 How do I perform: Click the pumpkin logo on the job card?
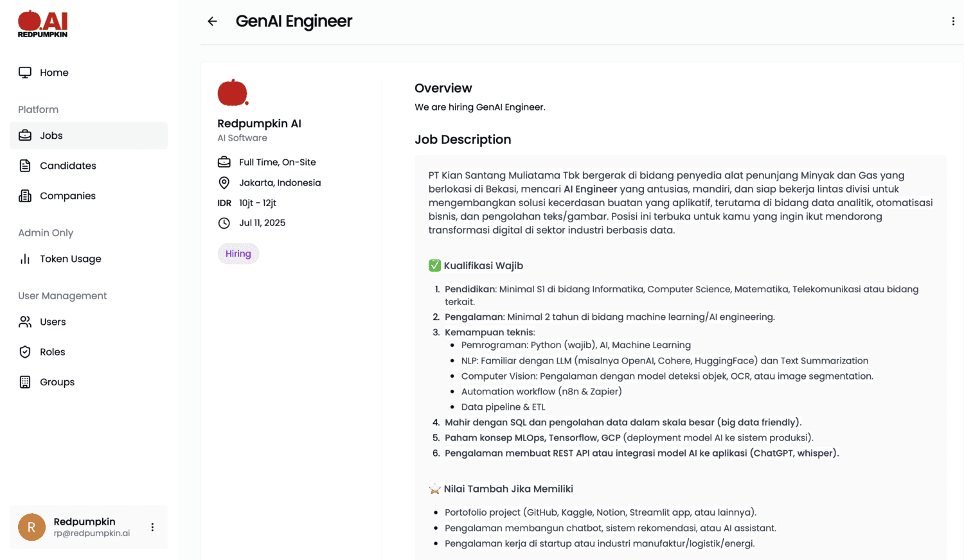(x=233, y=92)
